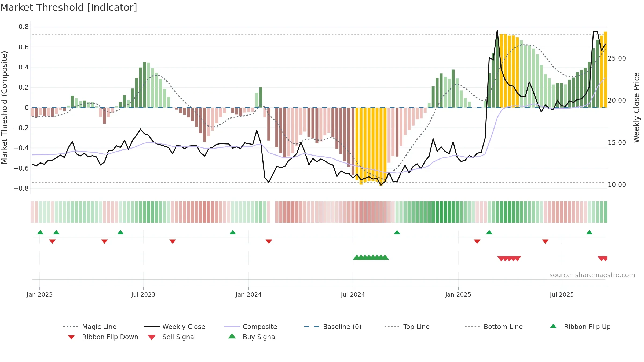
Task: Select the Ribbon Flip Up marker near Dec 2023
Action: [233, 232]
